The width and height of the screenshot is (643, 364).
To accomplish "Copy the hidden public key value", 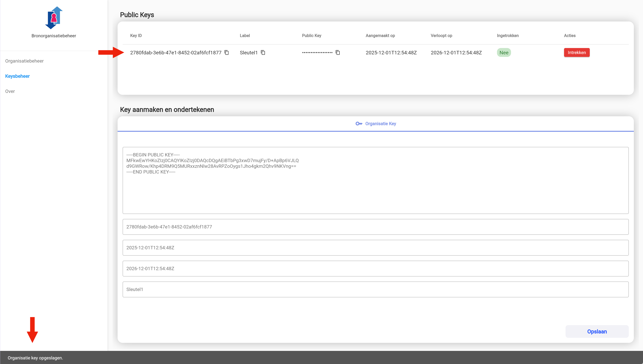I will (338, 52).
